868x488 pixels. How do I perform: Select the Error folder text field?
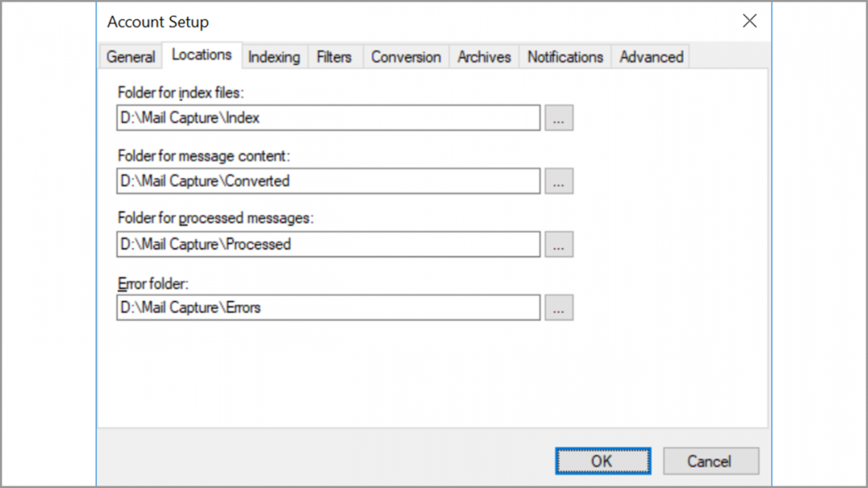[328, 308]
